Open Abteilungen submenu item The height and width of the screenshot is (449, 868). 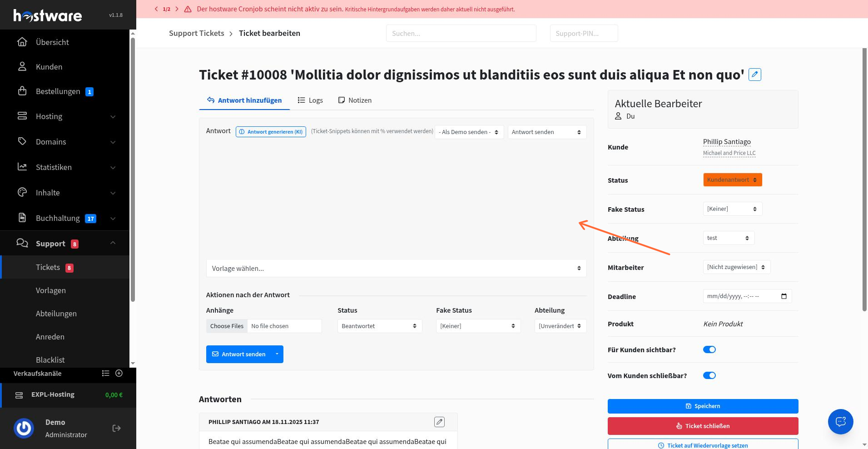tap(65, 313)
